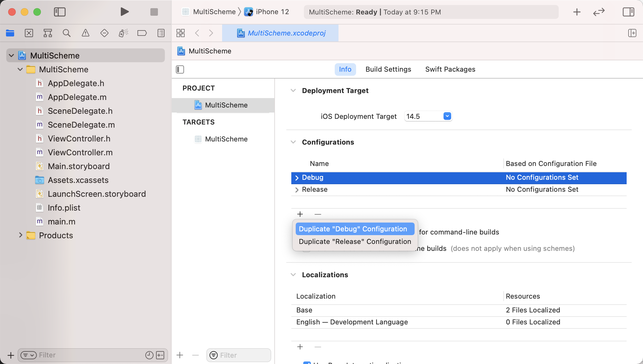
Task: Toggle the inspectors panel on right
Action: coord(628,12)
